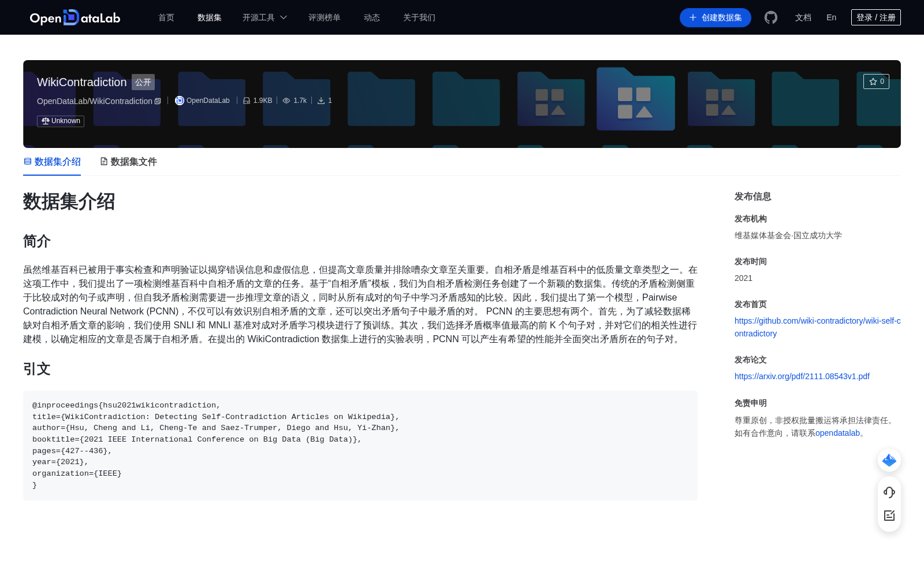Click the publish year 2021

click(x=743, y=278)
